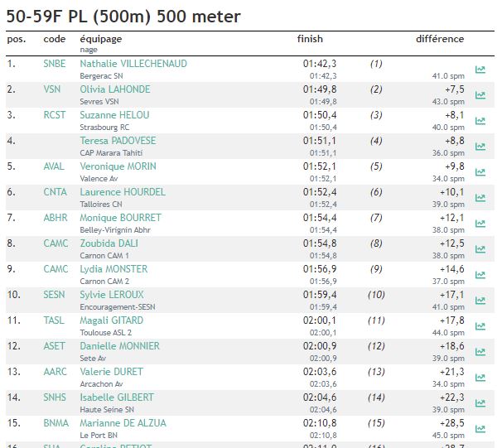502x448 pixels.
Task: Click graph icon in Suzanne HELOU row
Action: (x=480, y=121)
